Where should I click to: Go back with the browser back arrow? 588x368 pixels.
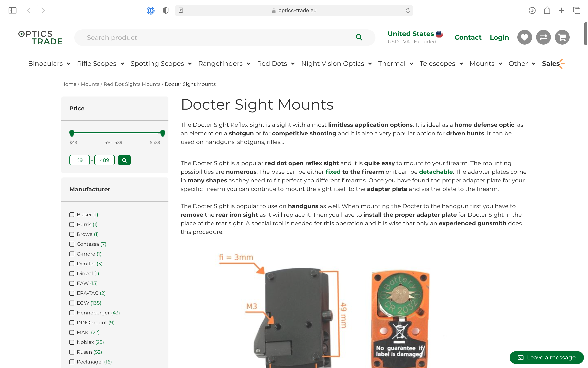pos(29,10)
